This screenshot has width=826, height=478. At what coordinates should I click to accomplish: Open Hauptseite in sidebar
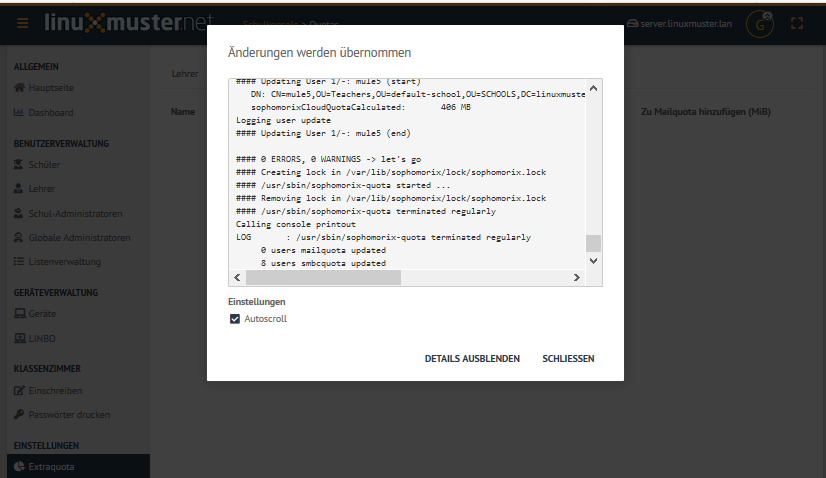pyautogui.click(x=51, y=87)
